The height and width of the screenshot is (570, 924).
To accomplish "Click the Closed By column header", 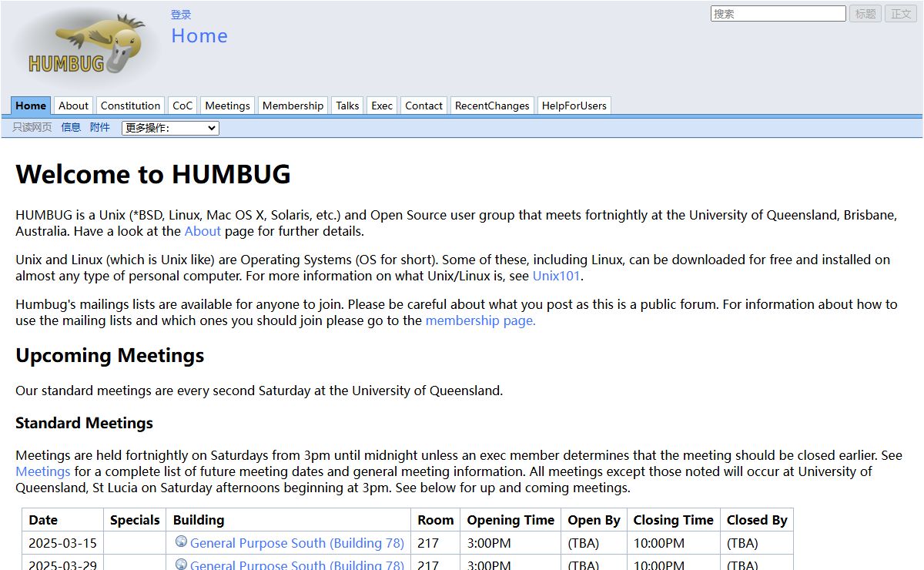I will tap(757, 520).
